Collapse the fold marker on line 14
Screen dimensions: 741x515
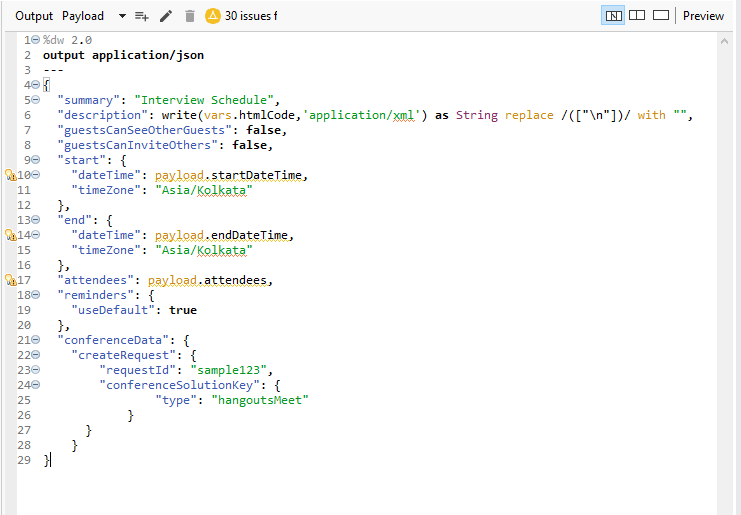36,235
